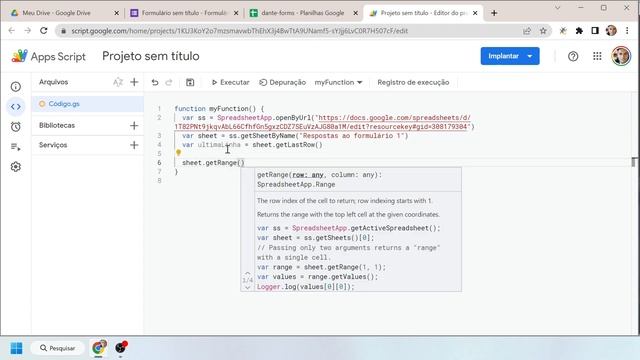
Task: Click the Redo arrow in editor toolbar
Action: click(169, 82)
